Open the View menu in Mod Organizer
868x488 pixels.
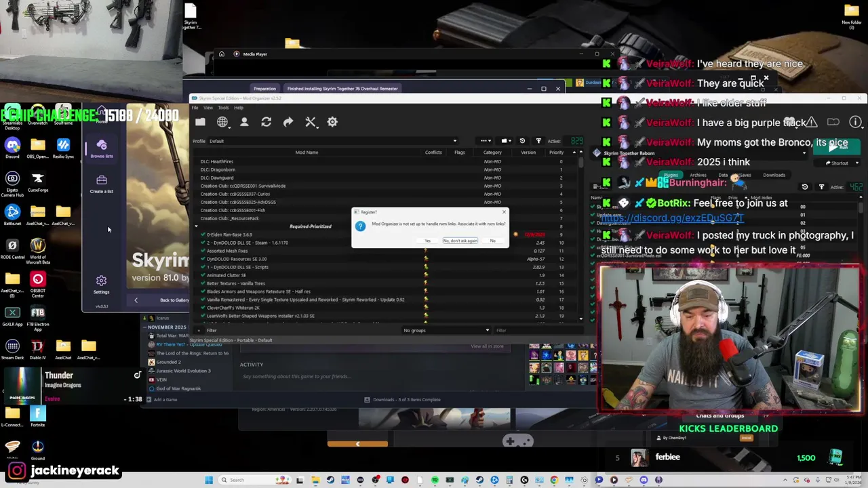pyautogui.click(x=208, y=108)
